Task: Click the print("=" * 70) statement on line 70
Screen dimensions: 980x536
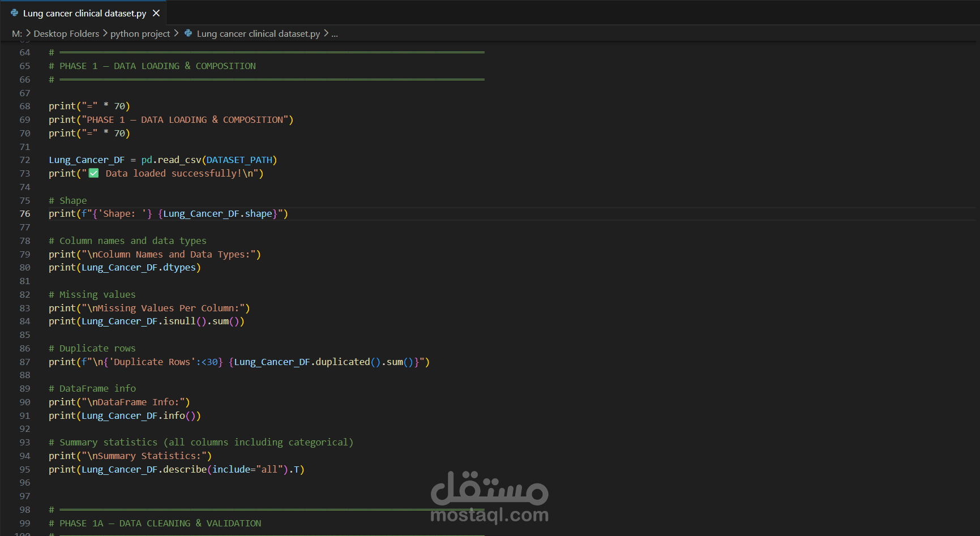Action: (89, 134)
